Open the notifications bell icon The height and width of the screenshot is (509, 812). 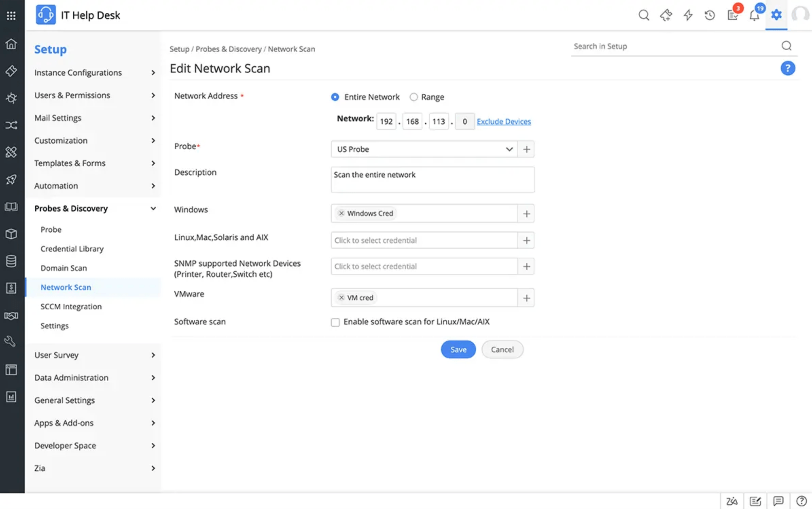click(x=754, y=16)
